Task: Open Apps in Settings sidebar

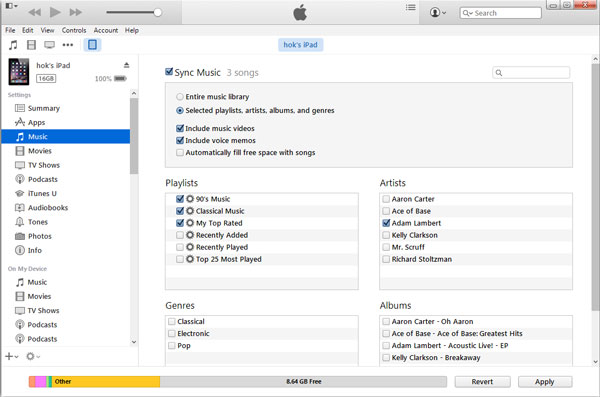Action: pos(36,123)
